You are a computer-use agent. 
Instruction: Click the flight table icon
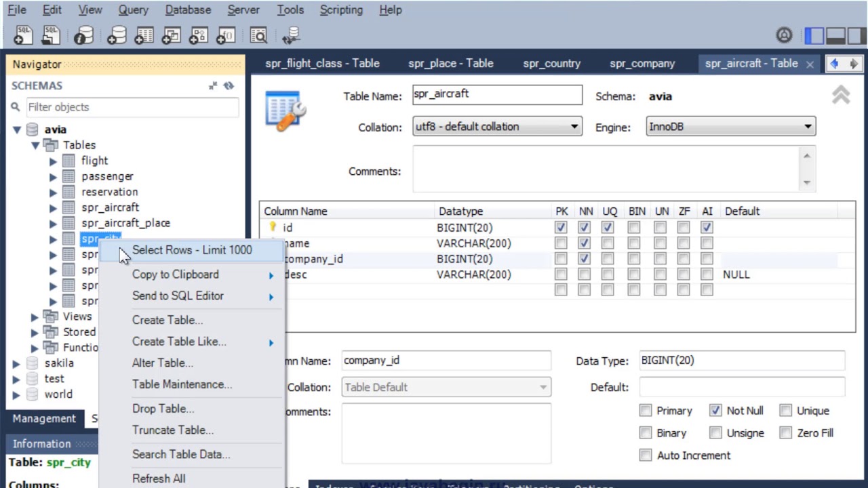pos(68,161)
